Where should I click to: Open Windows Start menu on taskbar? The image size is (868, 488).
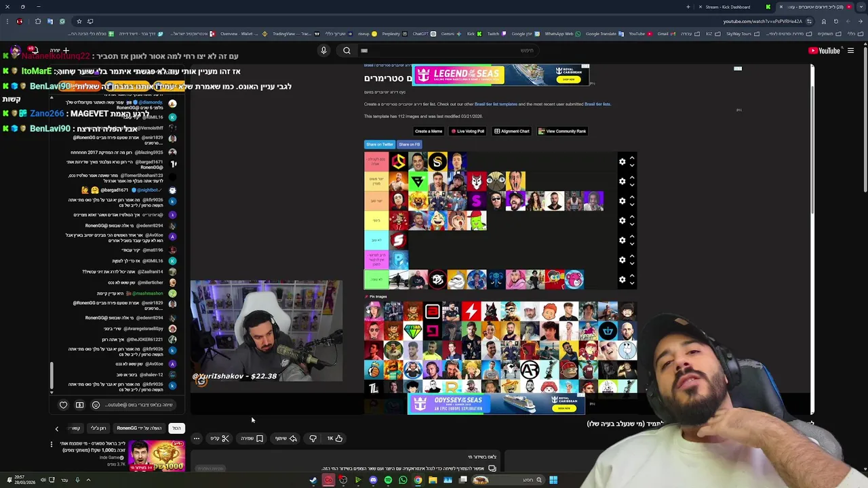(x=553, y=480)
